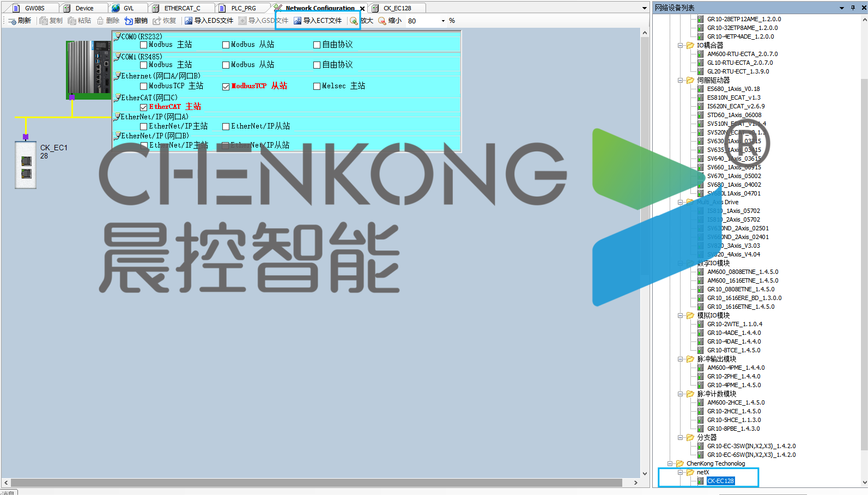Enable Melsec 主站 checkbox
This screenshot has width=868, height=495.
(317, 86)
